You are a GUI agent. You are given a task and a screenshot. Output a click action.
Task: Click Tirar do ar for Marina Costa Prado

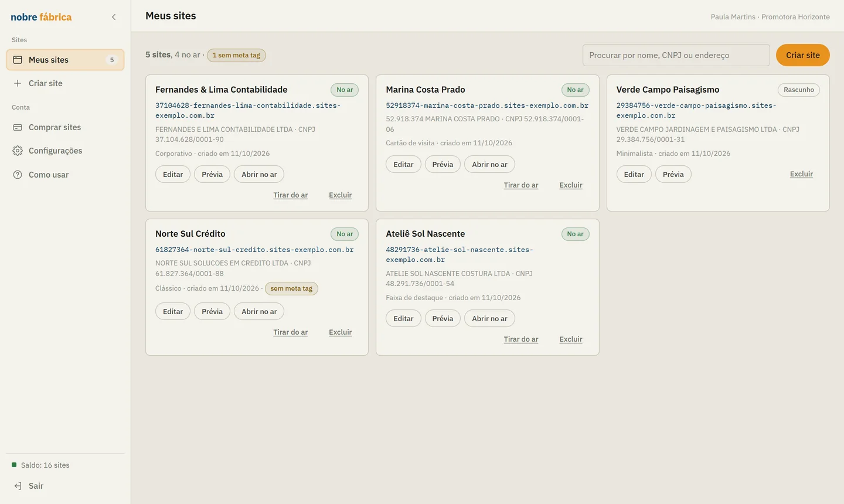point(521,185)
